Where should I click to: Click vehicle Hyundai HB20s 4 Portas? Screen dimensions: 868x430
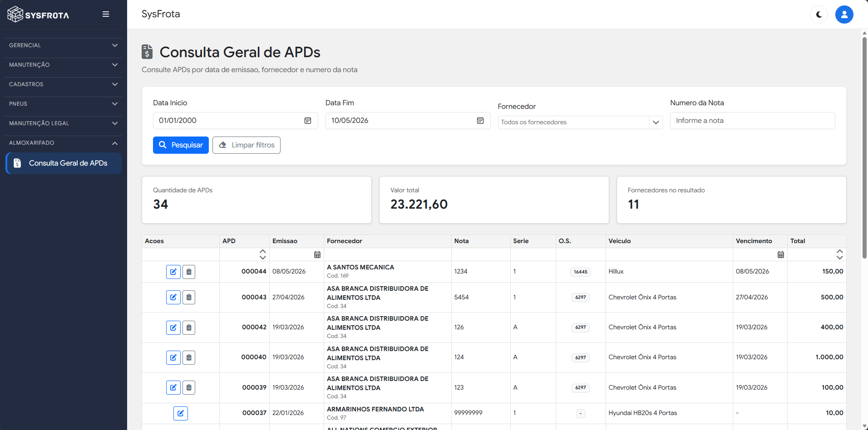(643, 413)
